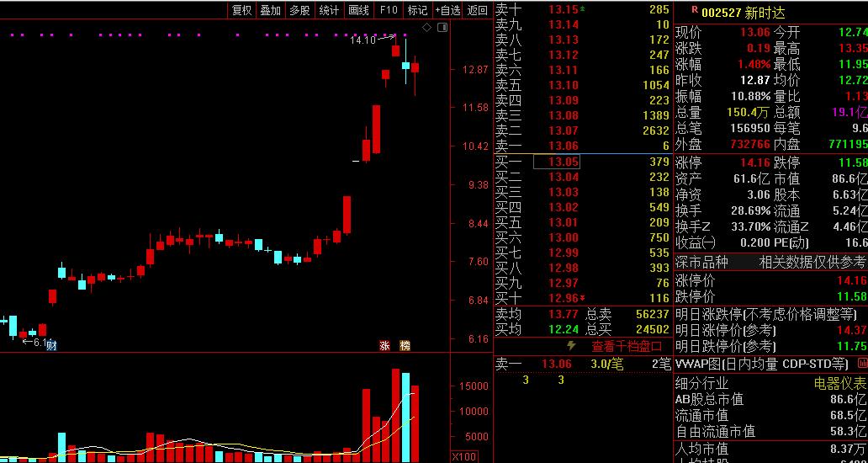
Task: Click the 14.10 high price label
Action: [x=363, y=40]
